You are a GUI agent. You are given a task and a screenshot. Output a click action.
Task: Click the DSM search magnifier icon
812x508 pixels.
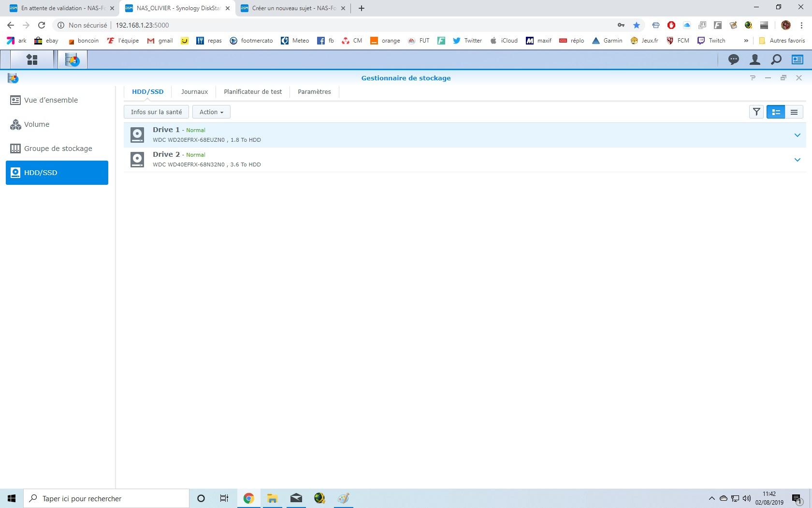click(x=776, y=60)
